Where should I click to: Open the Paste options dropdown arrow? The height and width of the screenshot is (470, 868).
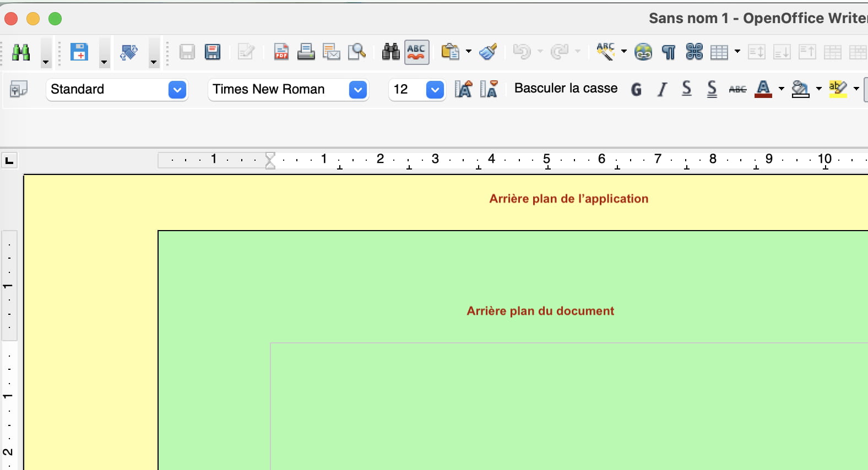[x=469, y=52]
